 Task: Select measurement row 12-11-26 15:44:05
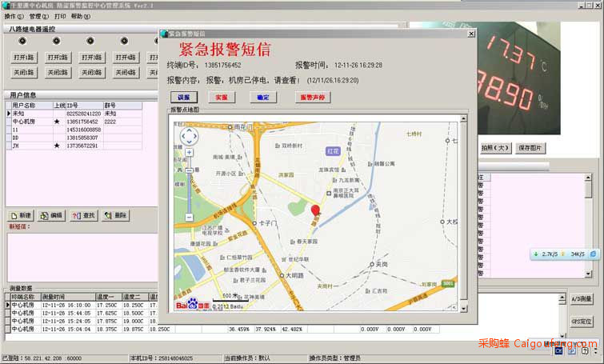click(x=82, y=313)
